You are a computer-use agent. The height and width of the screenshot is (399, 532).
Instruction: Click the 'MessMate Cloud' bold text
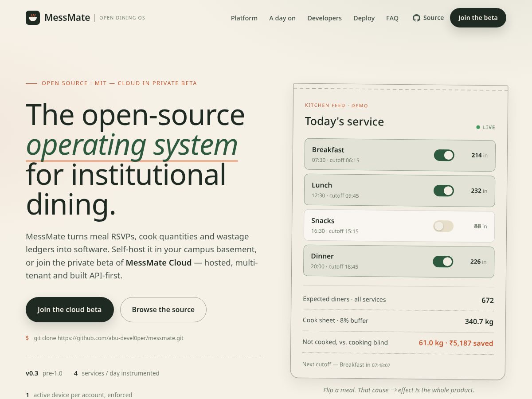[x=159, y=262]
